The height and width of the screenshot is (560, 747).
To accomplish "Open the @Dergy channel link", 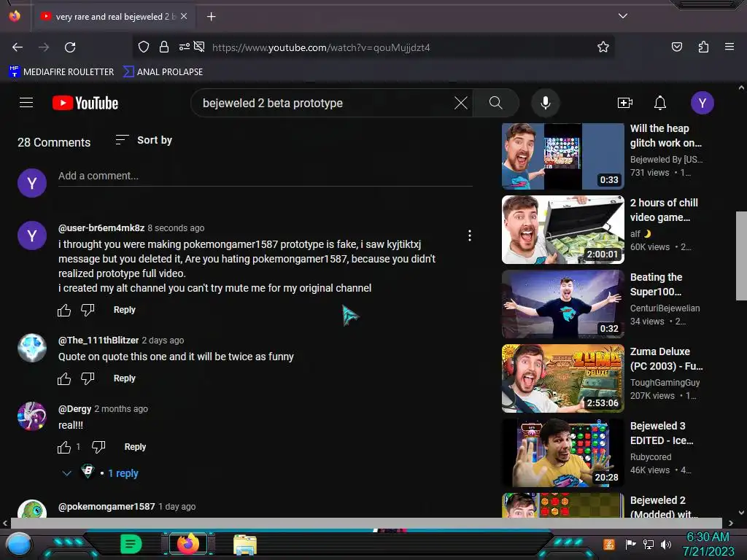I will 75,409.
